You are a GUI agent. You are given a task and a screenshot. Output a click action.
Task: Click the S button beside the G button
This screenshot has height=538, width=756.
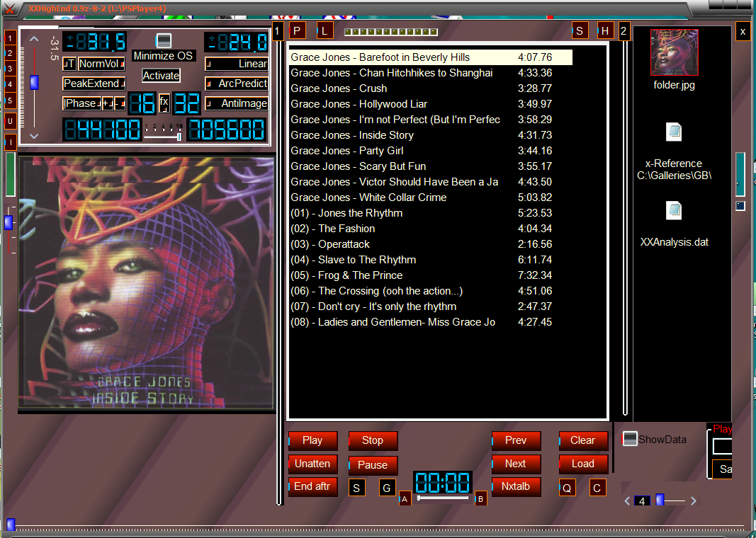(356, 488)
